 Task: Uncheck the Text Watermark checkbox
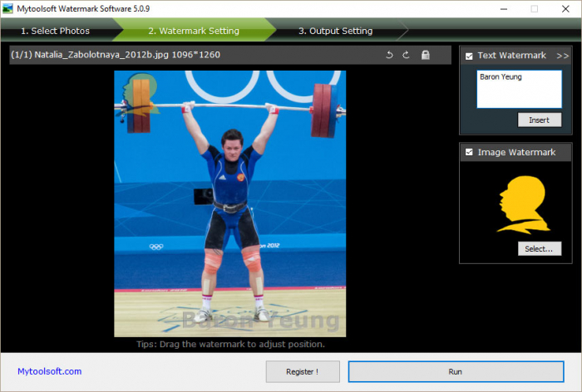click(x=469, y=56)
